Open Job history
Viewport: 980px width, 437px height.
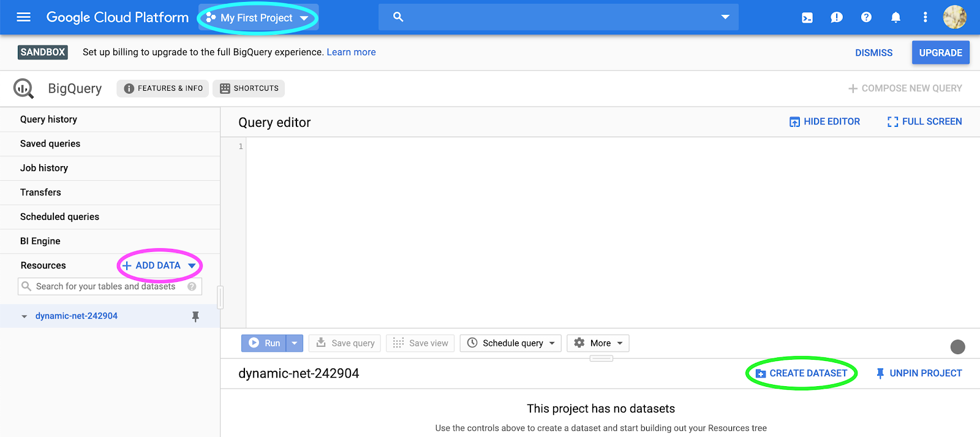pyautogui.click(x=110, y=168)
